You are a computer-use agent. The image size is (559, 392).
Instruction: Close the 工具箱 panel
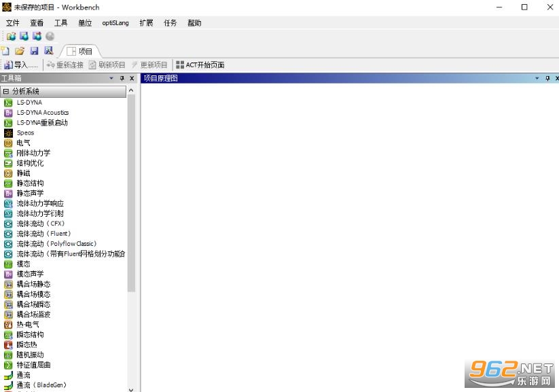point(132,78)
